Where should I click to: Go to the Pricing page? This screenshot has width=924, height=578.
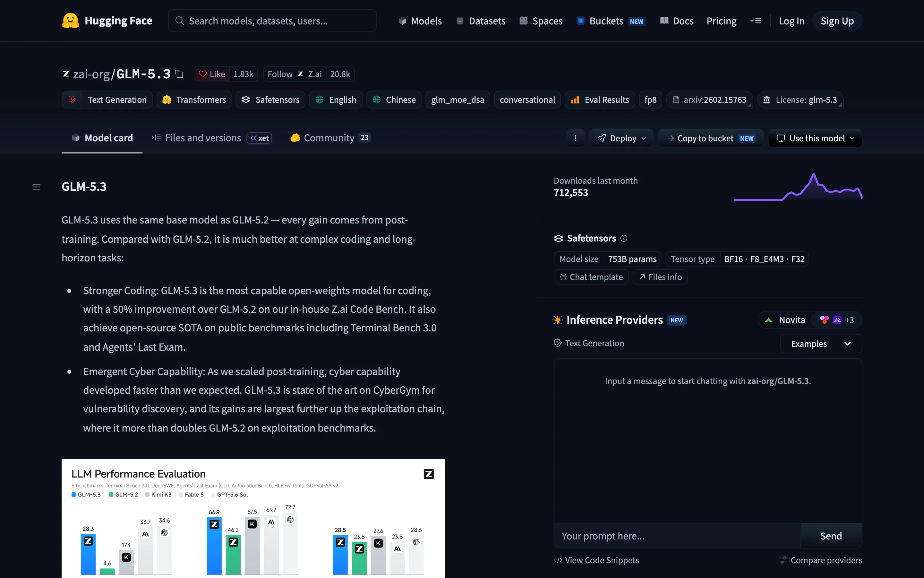[x=721, y=21]
